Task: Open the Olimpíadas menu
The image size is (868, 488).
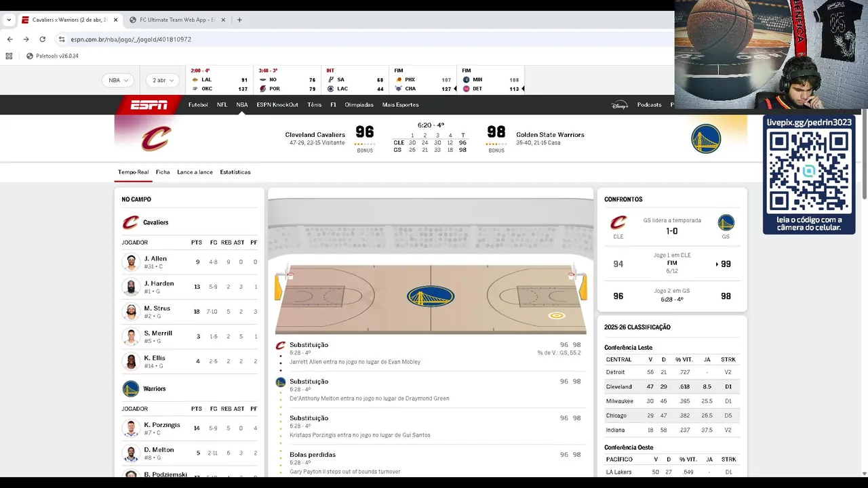Action: pos(359,105)
